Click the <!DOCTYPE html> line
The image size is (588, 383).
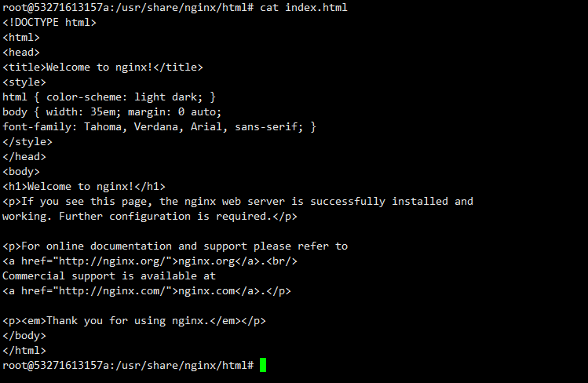(x=49, y=22)
